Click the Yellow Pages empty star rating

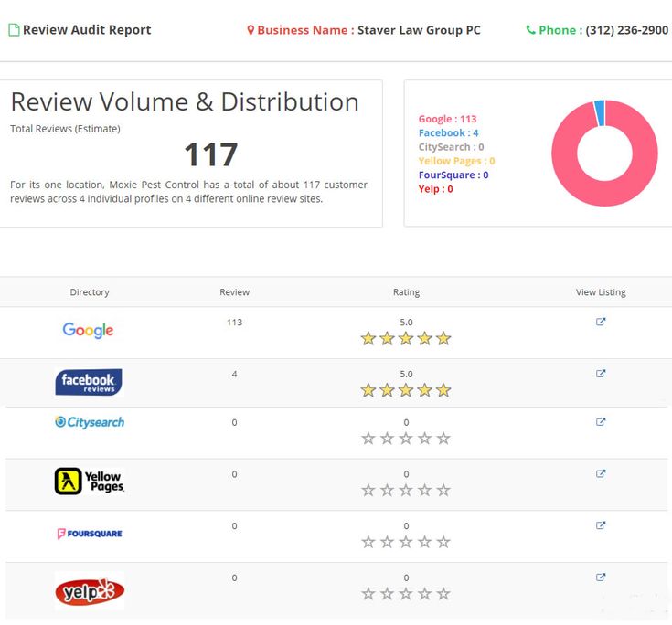pyautogui.click(x=406, y=490)
